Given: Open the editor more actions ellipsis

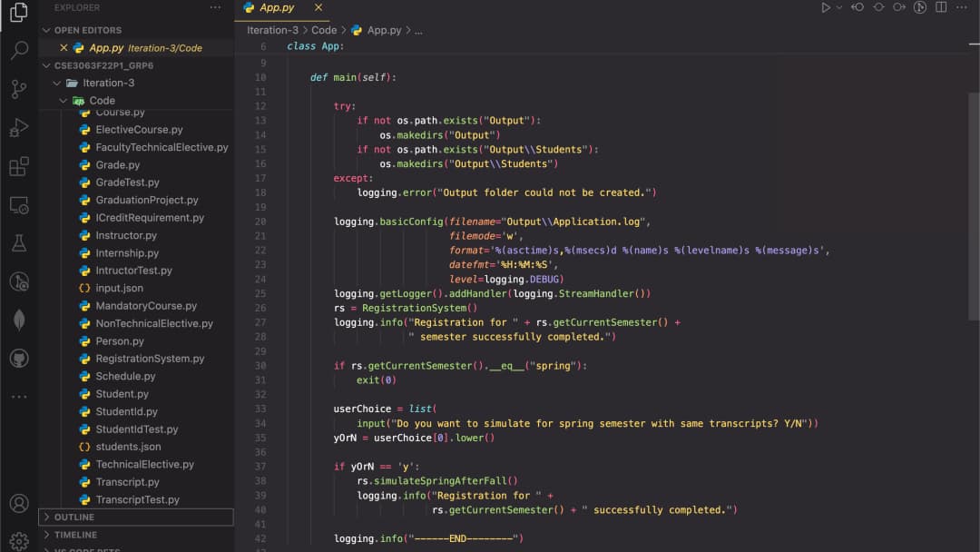Looking at the screenshot, I should (963, 8).
